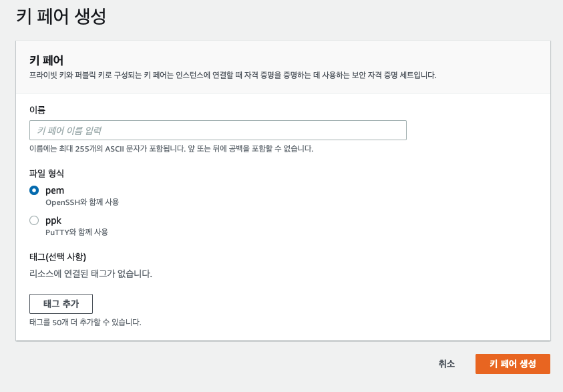This screenshot has width=563, height=392.
Task: Select the pem file format radio button
Action: pyautogui.click(x=34, y=190)
